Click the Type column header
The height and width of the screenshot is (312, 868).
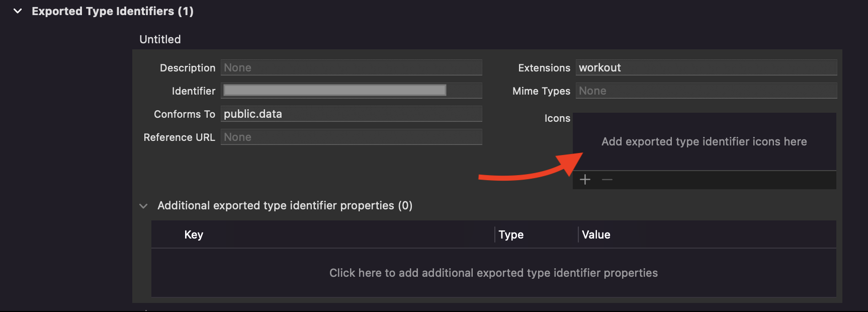coord(511,235)
